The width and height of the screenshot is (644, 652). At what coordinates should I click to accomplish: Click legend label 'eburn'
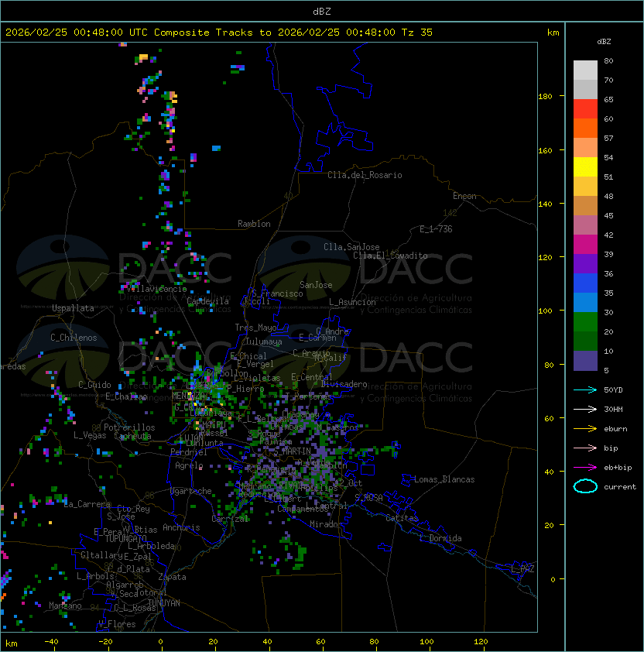[615, 429]
